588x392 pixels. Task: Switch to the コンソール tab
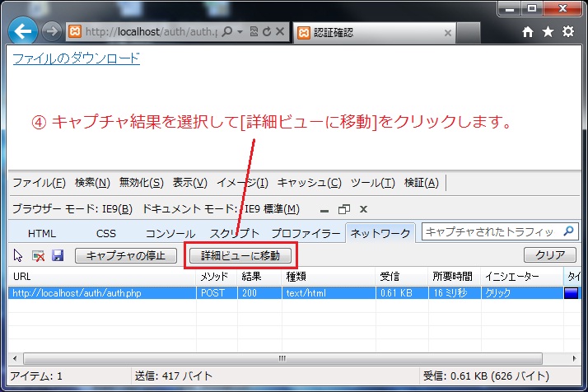(x=170, y=233)
